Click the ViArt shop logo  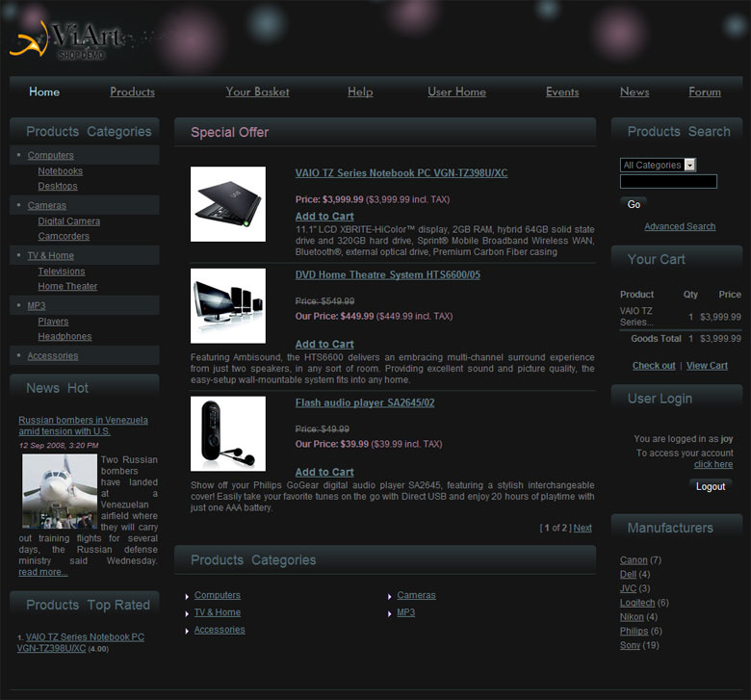66,40
